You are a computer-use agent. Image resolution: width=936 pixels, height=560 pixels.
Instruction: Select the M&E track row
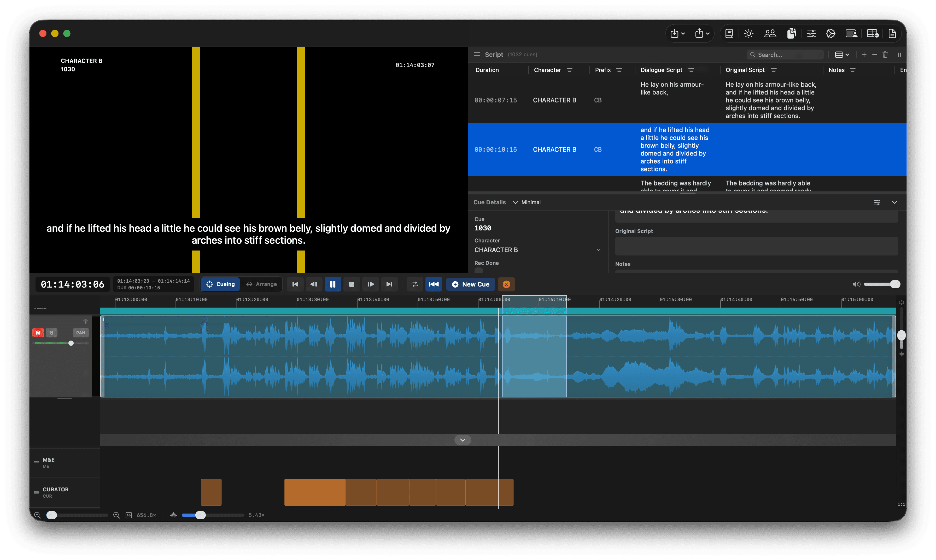coord(65,463)
